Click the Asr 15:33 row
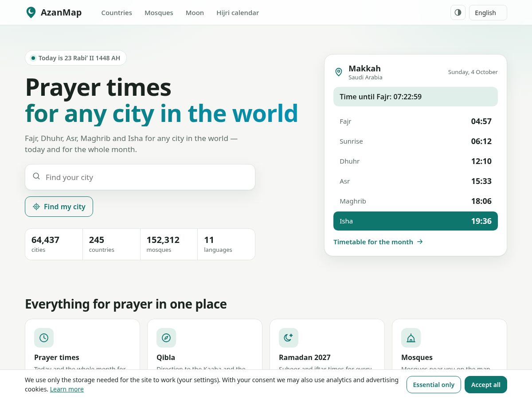This screenshot has width=532, height=399. pyautogui.click(x=415, y=181)
